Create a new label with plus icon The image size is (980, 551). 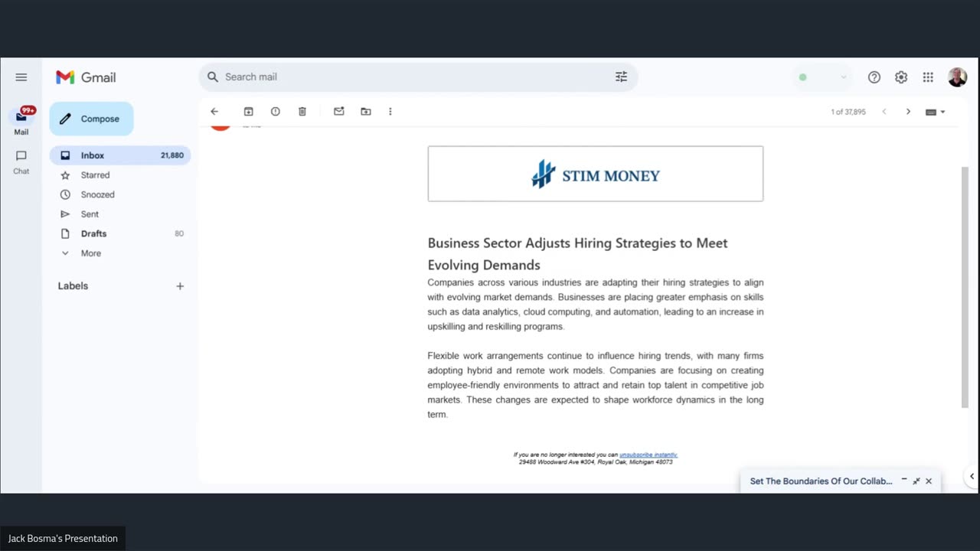[x=180, y=286]
